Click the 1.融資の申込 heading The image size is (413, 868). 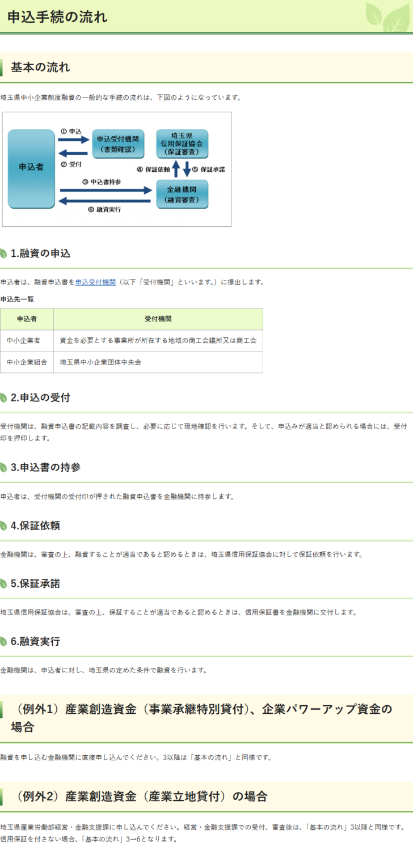tap(41, 253)
